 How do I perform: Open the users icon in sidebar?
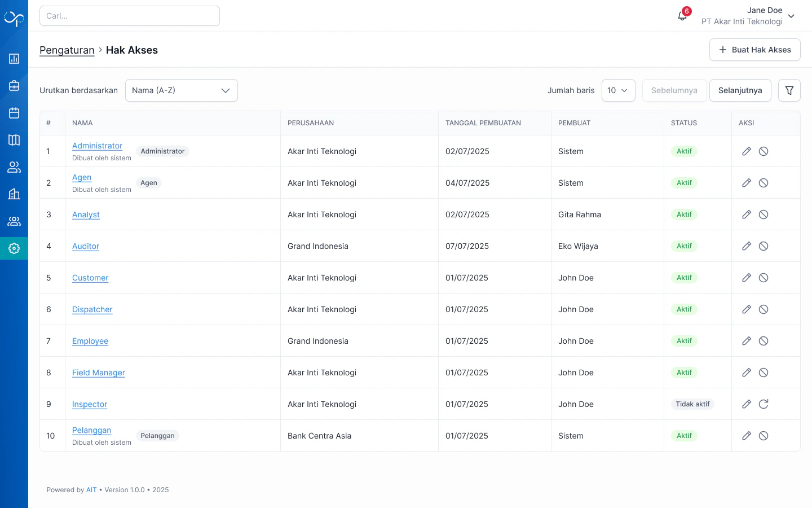[14, 167]
